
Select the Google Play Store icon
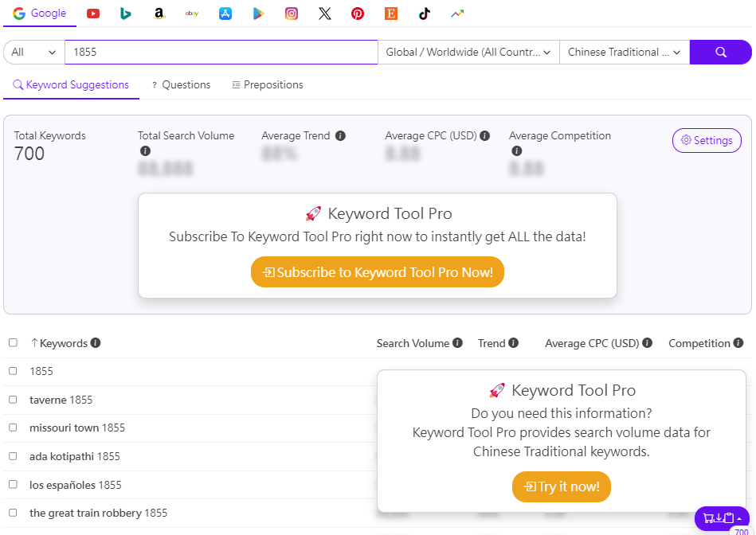pos(258,14)
